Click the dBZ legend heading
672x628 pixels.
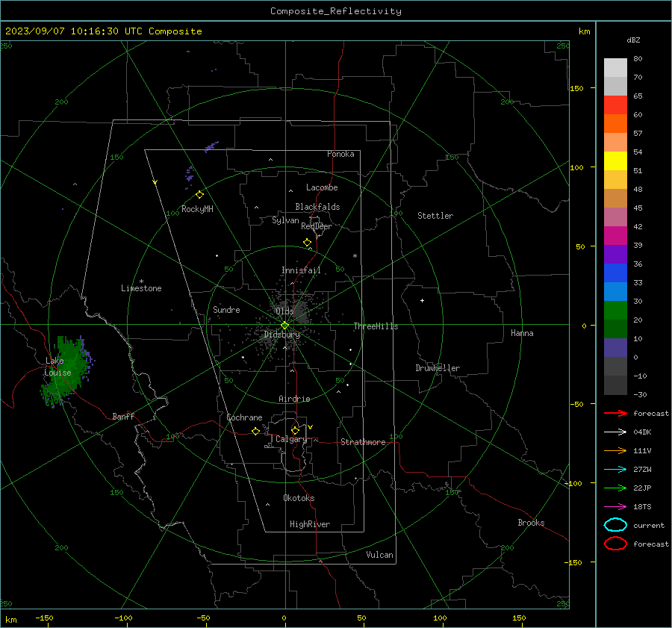(x=633, y=40)
